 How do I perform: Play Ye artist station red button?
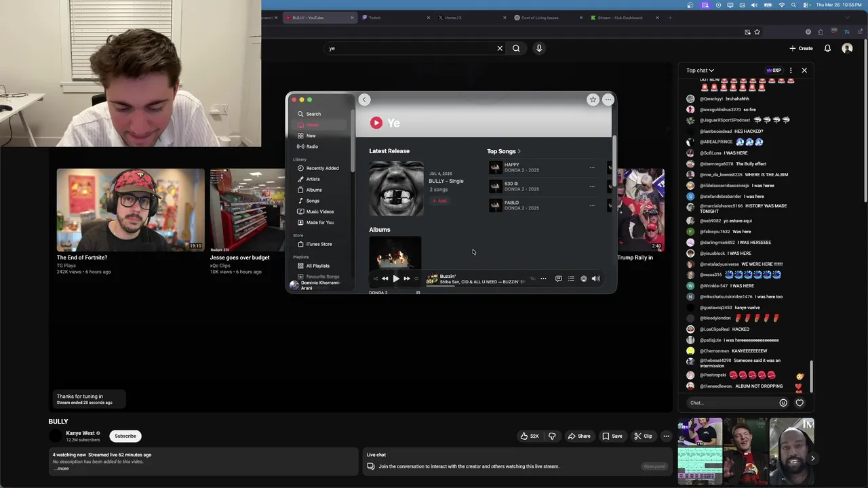pyautogui.click(x=376, y=123)
